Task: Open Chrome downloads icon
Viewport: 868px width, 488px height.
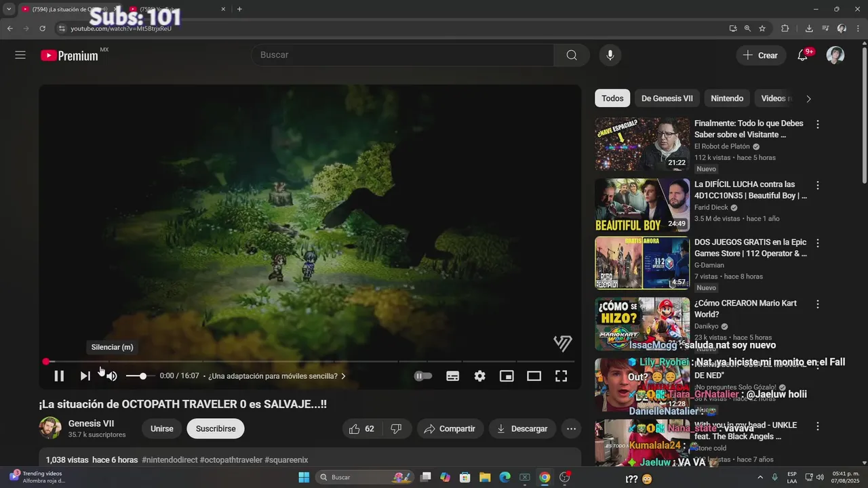Action: (809, 28)
